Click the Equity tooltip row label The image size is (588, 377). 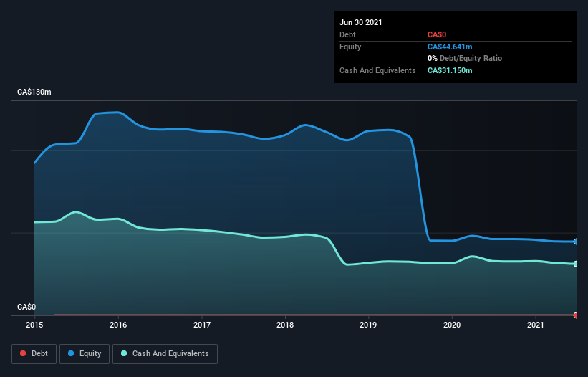coord(350,47)
